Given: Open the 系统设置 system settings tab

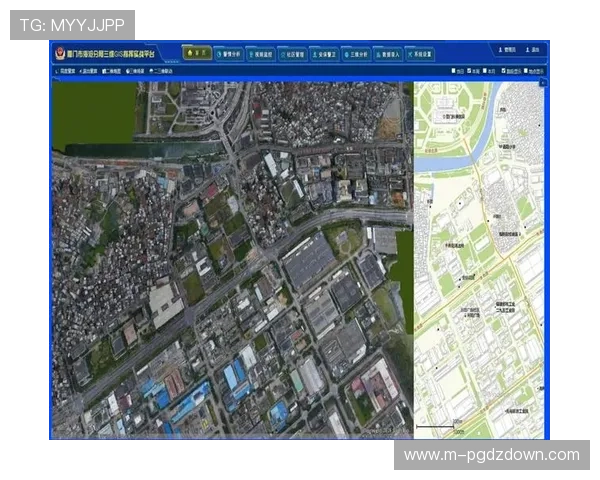Looking at the screenshot, I should click(420, 54).
